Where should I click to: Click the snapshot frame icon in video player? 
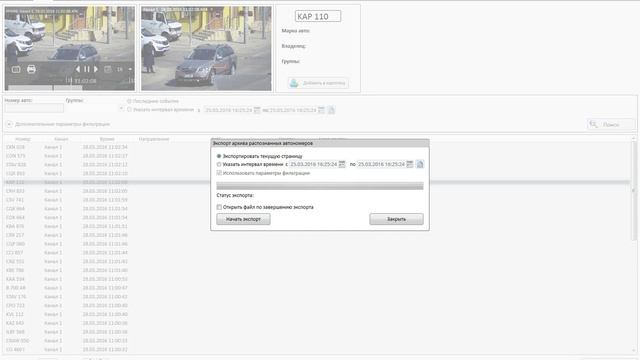pos(16,69)
